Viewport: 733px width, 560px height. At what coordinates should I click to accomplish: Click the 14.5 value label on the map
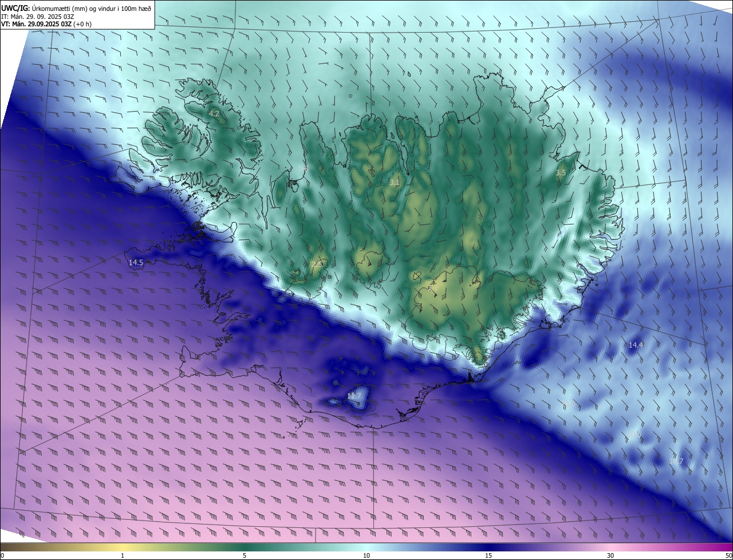coord(136,262)
